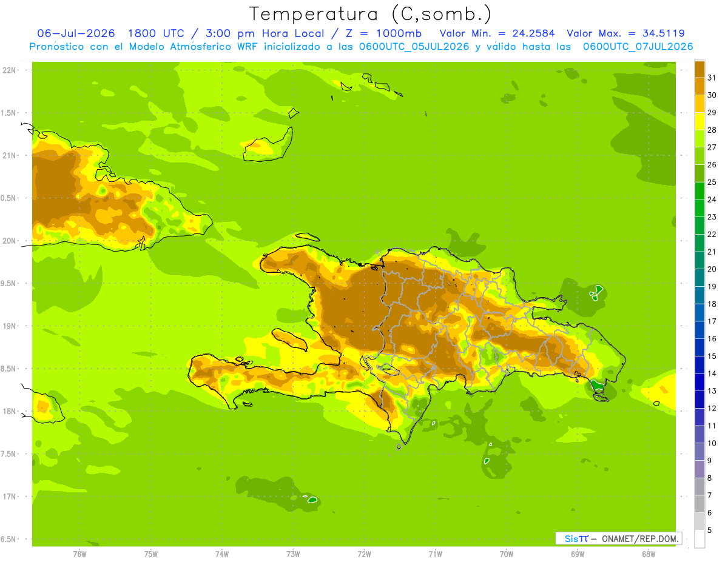728x562 pixels.
Task: Click the '69W' longitude label
Action: click(x=578, y=554)
